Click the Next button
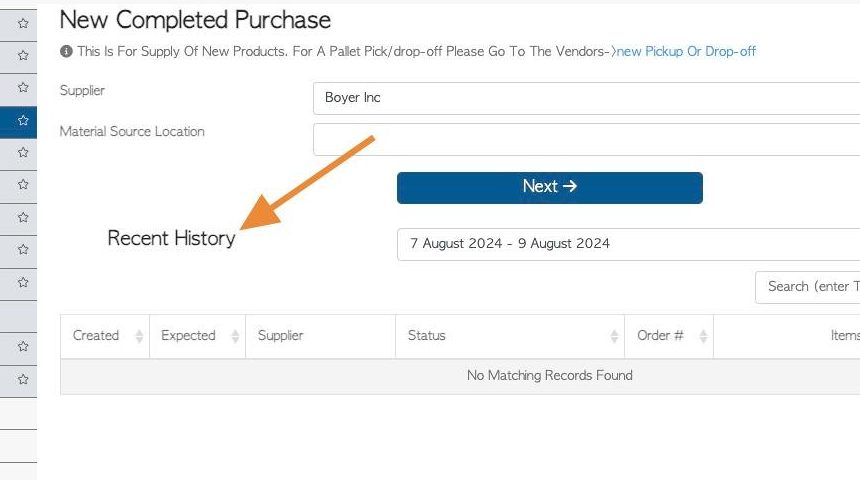This screenshot has width=860, height=480. tap(550, 188)
